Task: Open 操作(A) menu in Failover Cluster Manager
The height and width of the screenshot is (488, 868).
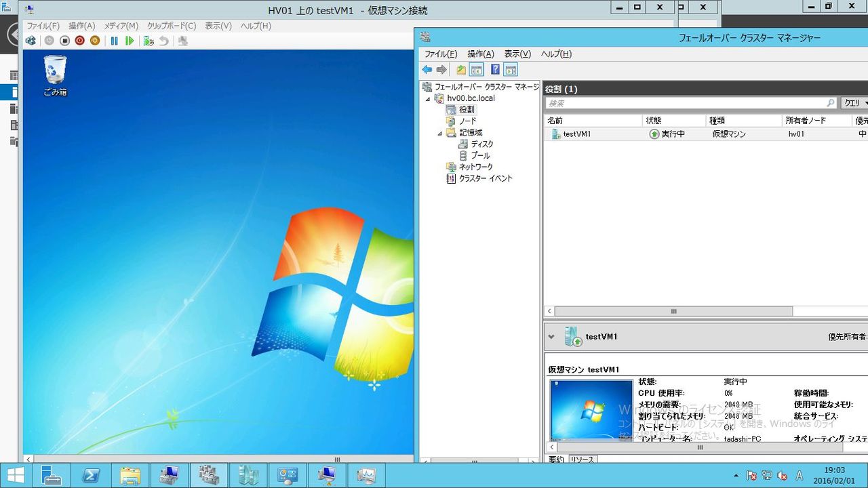Action: point(481,54)
